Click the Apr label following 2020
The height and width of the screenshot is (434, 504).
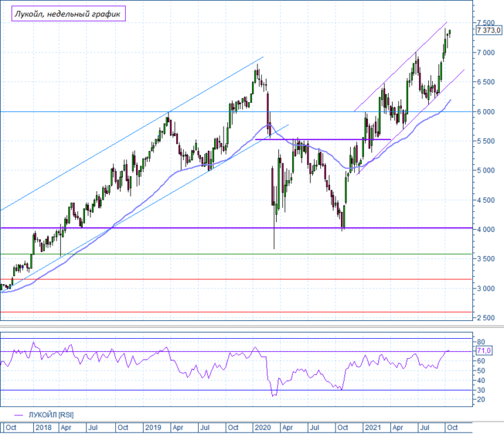point(287,428)
